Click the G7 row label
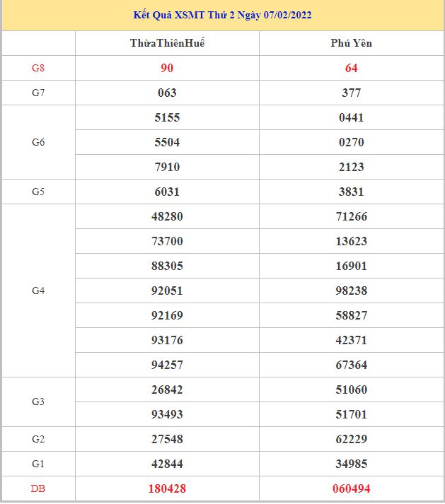Image resolution: width=445 pixels, height=504 pixels. [x=38, y=93]
